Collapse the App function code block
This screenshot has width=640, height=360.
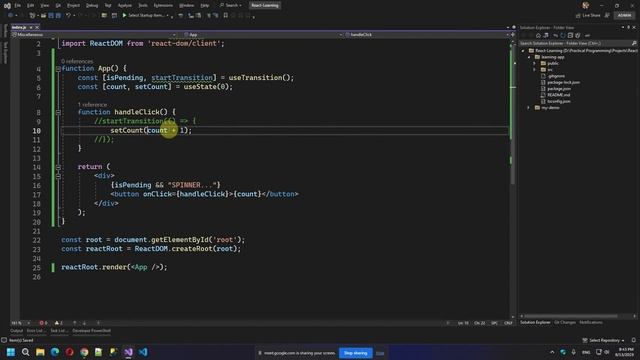(58, 69)
